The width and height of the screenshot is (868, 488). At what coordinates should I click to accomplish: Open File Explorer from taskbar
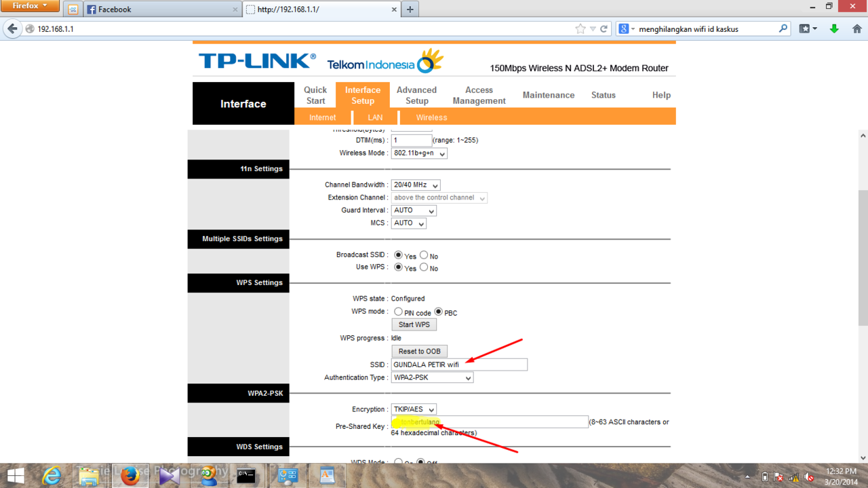pos(90,476)
